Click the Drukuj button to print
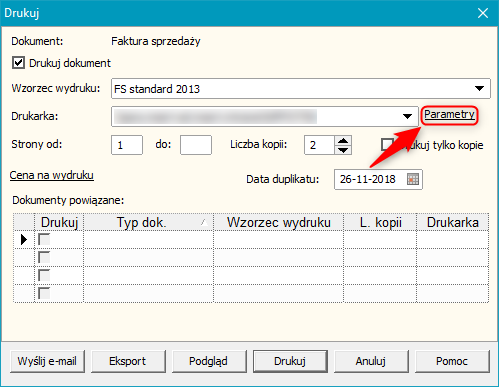The height and width of the screenshot is (387, 499). pyautogui.click(x=290, y=361)
